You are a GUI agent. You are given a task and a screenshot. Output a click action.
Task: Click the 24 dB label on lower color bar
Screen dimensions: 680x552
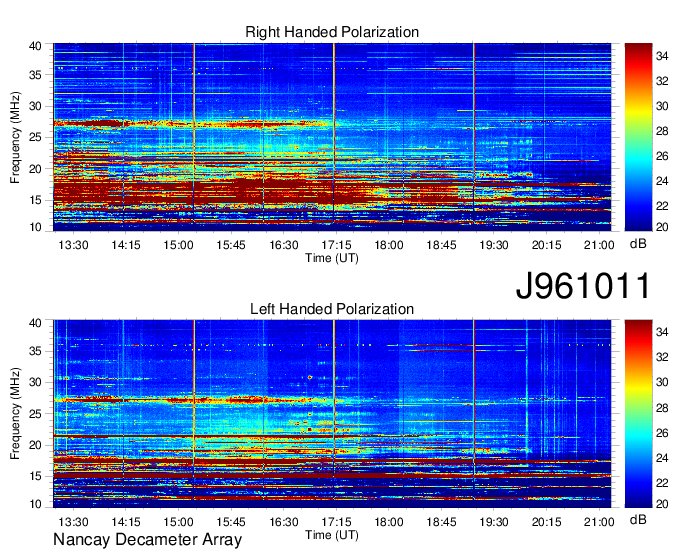(662, 457)
